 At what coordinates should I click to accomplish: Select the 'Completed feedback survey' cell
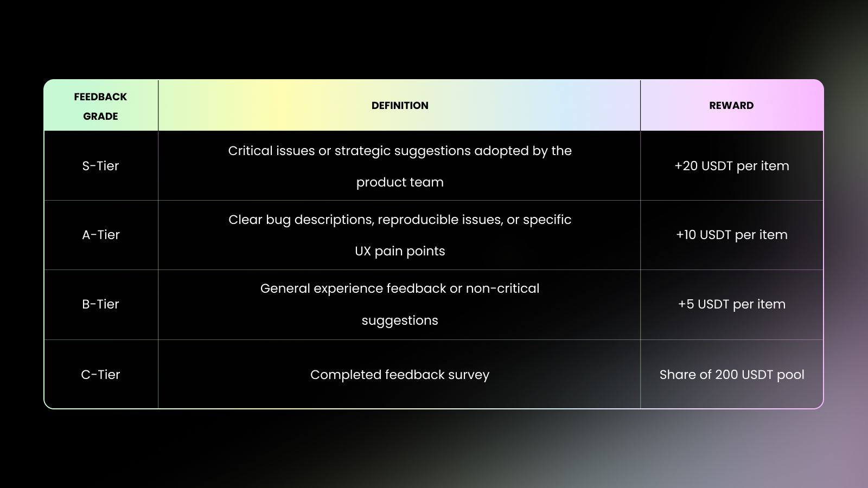click(x=400, y=375)
